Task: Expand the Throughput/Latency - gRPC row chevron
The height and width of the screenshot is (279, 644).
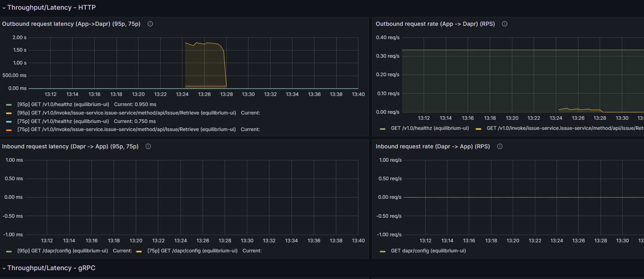Action: click(x=4, y=268)
